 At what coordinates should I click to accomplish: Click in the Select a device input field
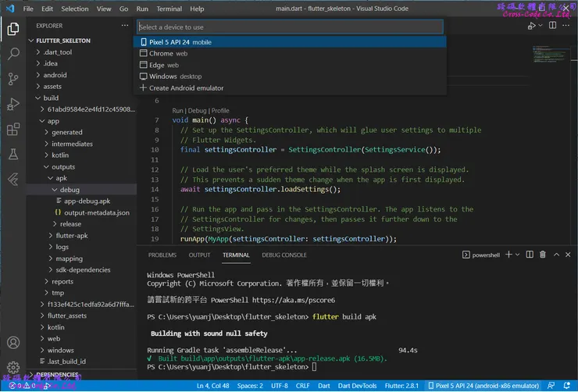289,27
